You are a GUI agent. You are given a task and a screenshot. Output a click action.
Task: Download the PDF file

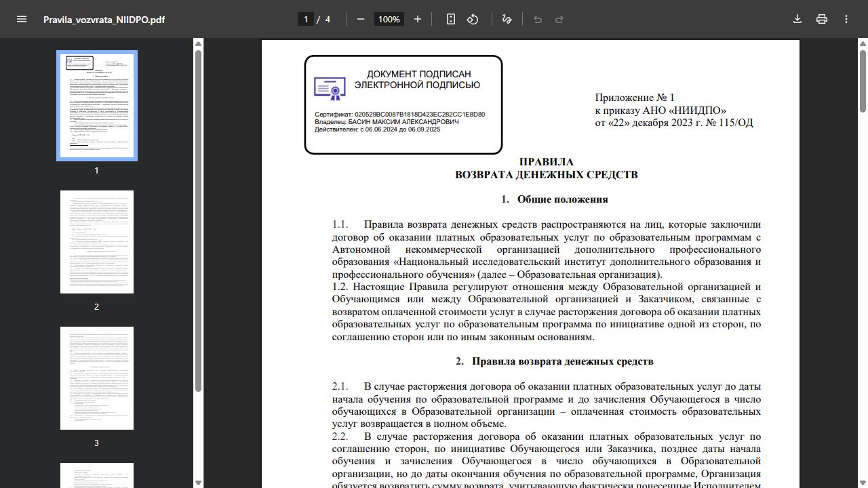[797, 19]
